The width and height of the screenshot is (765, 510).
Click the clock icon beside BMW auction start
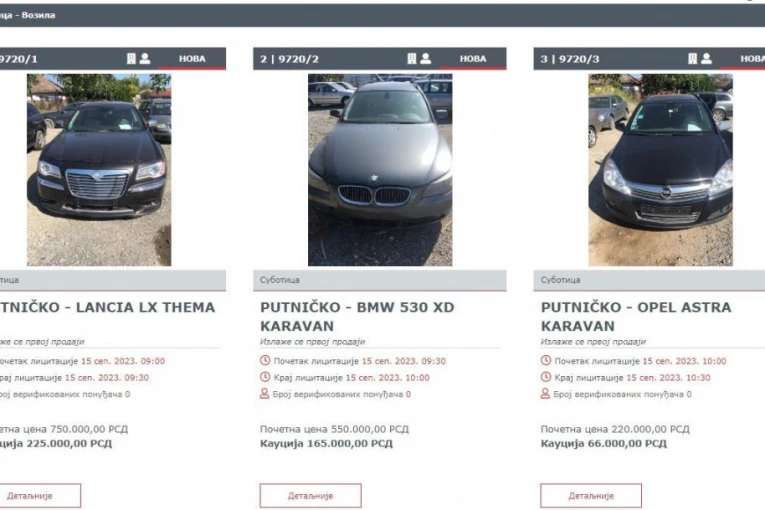click(x=265, y=361)
